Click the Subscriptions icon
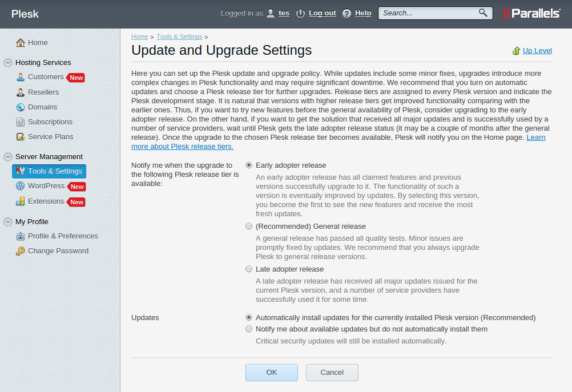The width and height of the screenshot is (572, 392). pyautogui.click(x=21, y=122)
